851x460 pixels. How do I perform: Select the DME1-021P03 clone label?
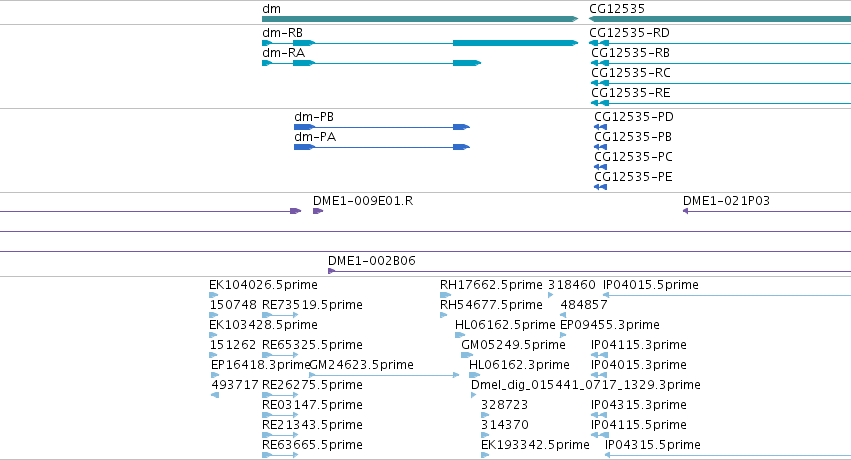[x=726, y=201]
